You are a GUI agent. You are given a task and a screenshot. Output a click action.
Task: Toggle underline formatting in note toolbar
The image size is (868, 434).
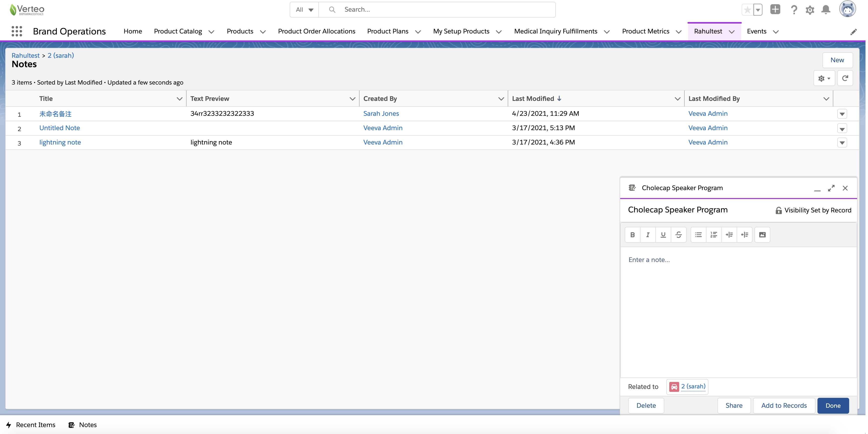pos(663,235)
